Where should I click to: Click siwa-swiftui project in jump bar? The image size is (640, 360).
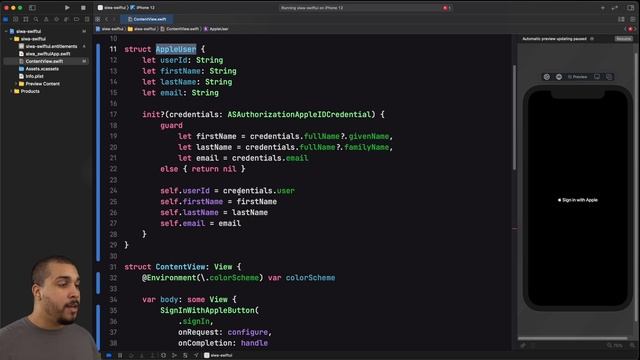pos(109,29)
